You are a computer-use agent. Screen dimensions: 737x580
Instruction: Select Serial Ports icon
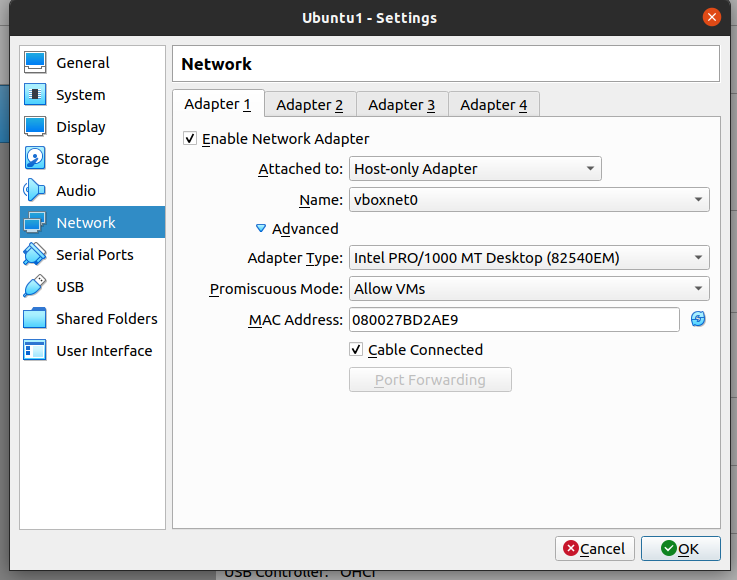36,255
